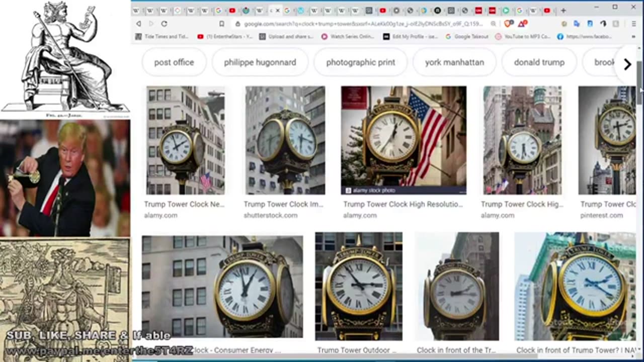Open the Watch Series Online bookmark

tap(348, 36)
